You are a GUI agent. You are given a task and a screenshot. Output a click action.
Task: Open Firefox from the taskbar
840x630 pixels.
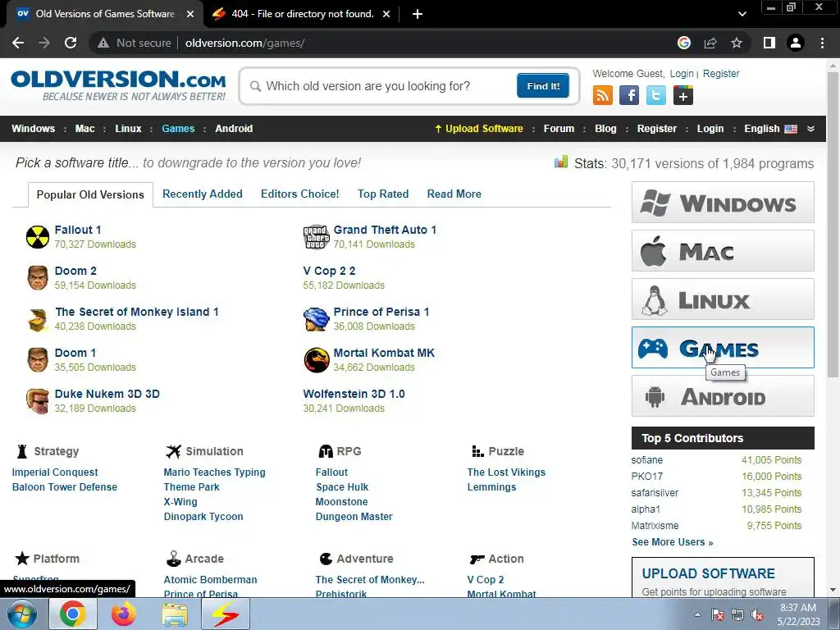(x=124, y=614)
